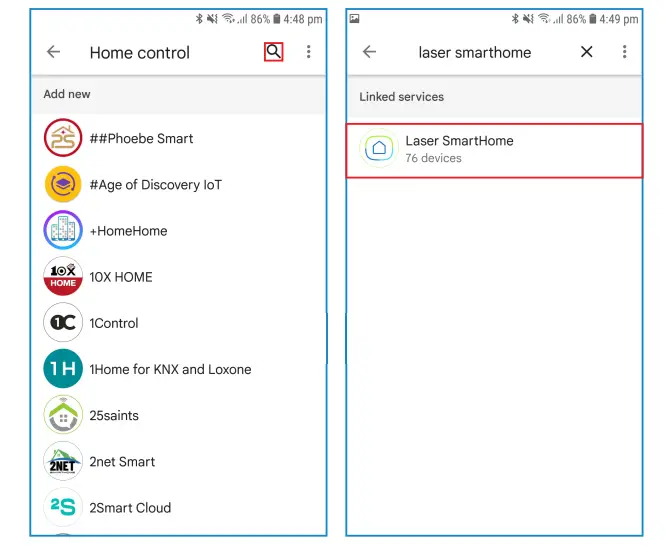Tap the laser smarthome search field

coord(475,53)
